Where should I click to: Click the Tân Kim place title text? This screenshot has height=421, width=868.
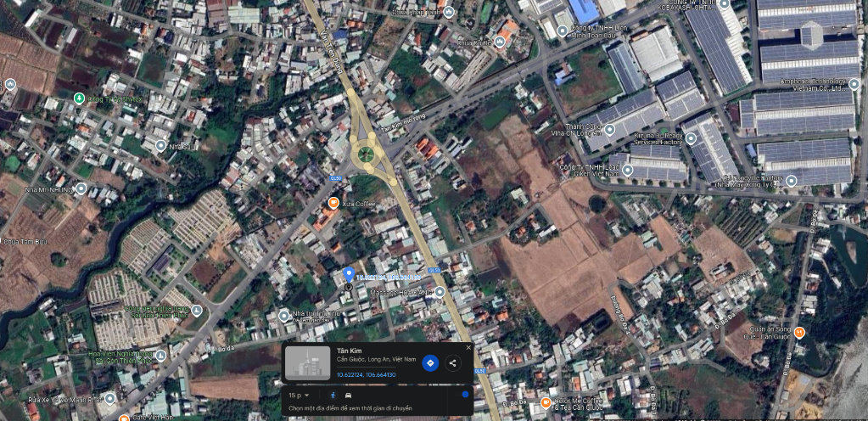point(349,350)
